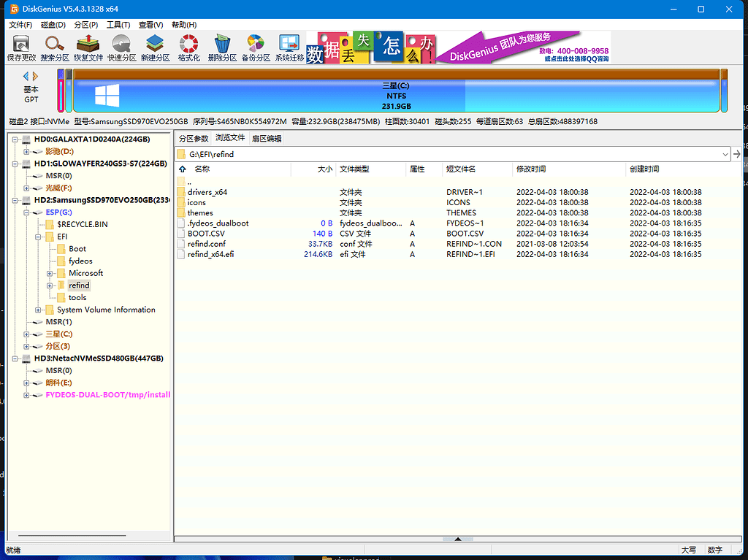The height and width of the screenshot is (560, 748).
Task: Open the 备份分区 backup partition tool
Action: 256,47
